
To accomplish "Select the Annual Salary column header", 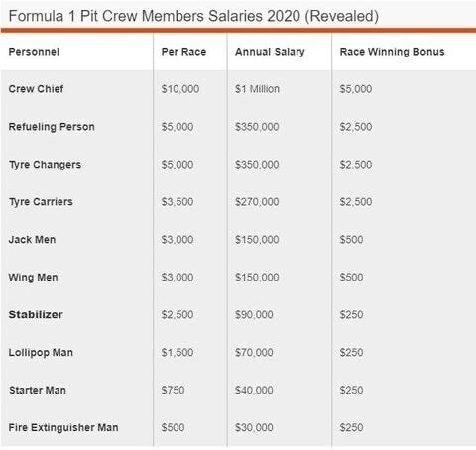I will pyautogui.click(x=270, y=52).
